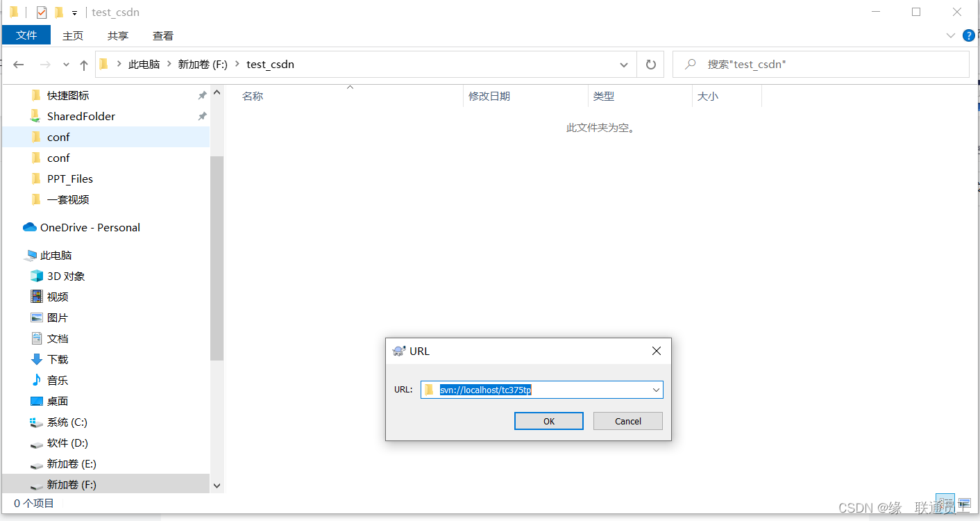Screen dimensions: 980x521
Task: Refresh the folder view
Action: coord(650,64)
